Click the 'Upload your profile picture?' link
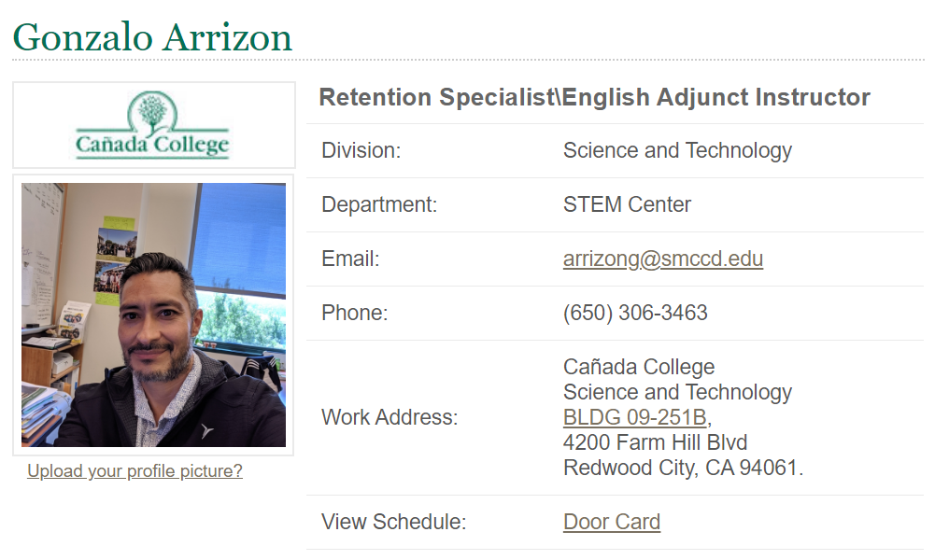 click(x=135, y=471)
